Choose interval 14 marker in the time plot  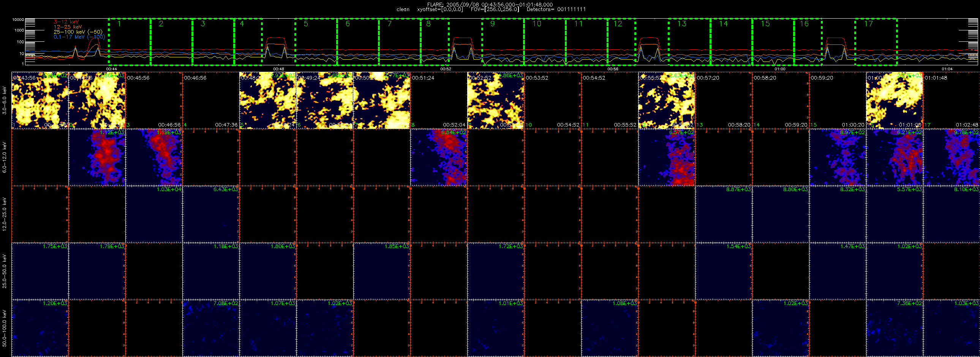click(723, 24)
